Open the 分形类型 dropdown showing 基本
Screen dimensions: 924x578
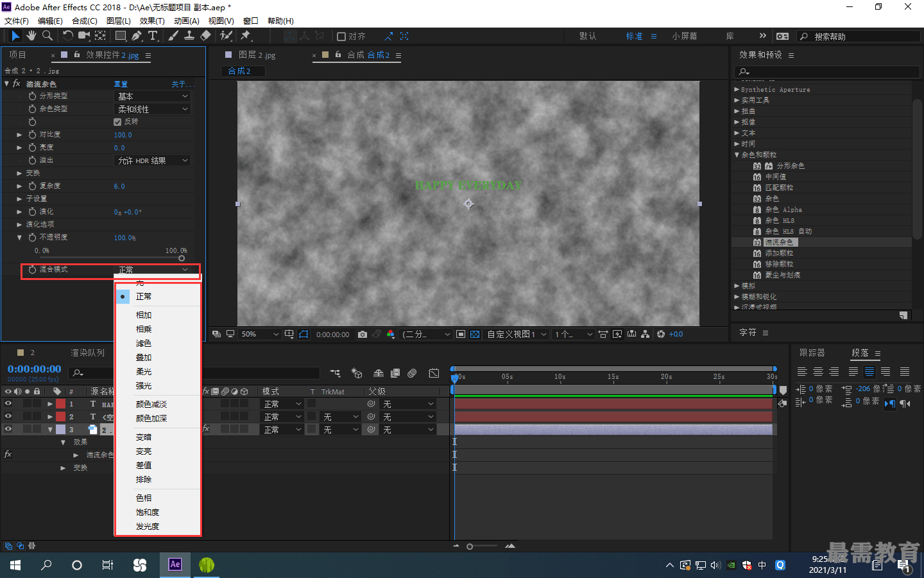click(153, 96)
